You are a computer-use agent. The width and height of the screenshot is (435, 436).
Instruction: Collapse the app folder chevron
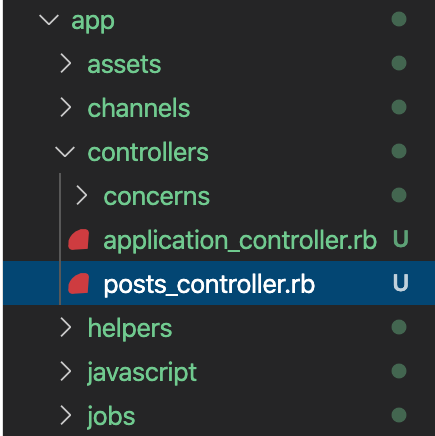pyautogui.click(x=49, y=20)
